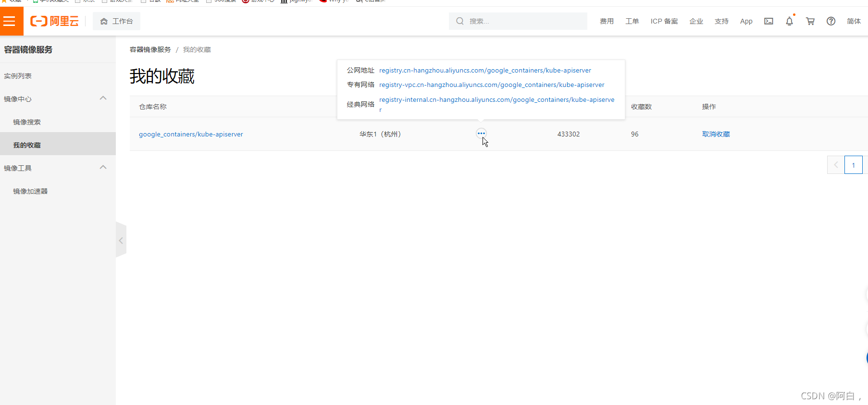Go to 容器镜像服务 breadcrumb
This screenshot has width=868, height=405.
(x=150, y=49)
